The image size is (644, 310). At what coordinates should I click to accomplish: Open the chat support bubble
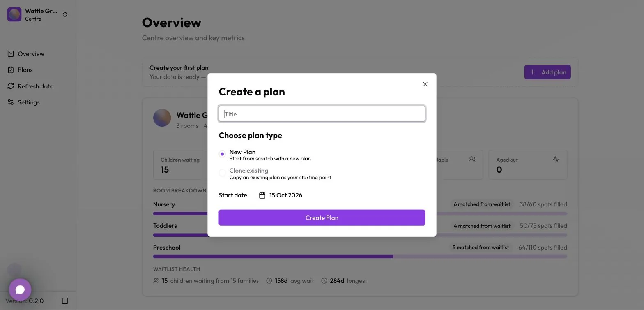click(x=20, y=289)
